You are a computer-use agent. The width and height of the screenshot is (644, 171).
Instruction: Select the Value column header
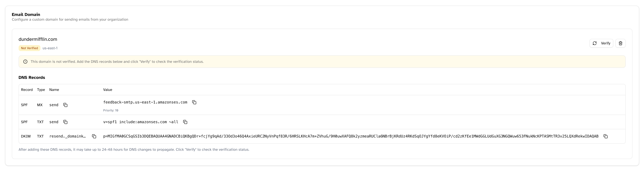point(108,90)
